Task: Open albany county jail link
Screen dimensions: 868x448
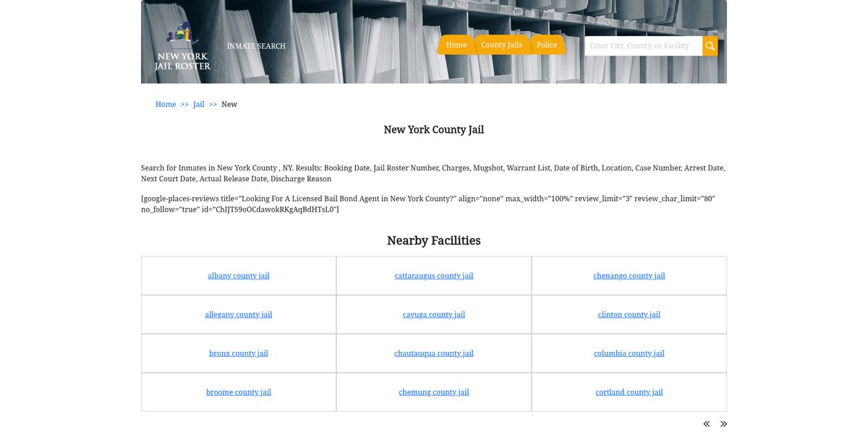Action: tap(239, 276)
